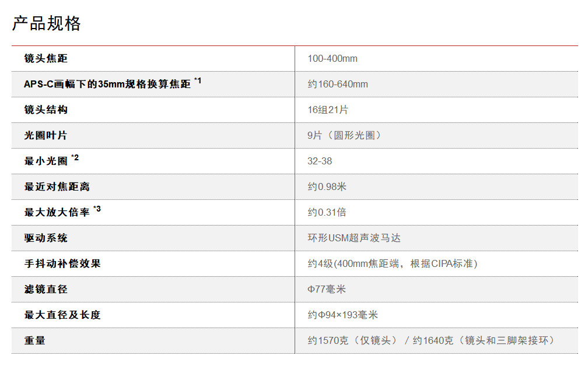The image size is (588, 366).
Task: Select the 镜头焦距 row label
Action: tap(45, 58)
